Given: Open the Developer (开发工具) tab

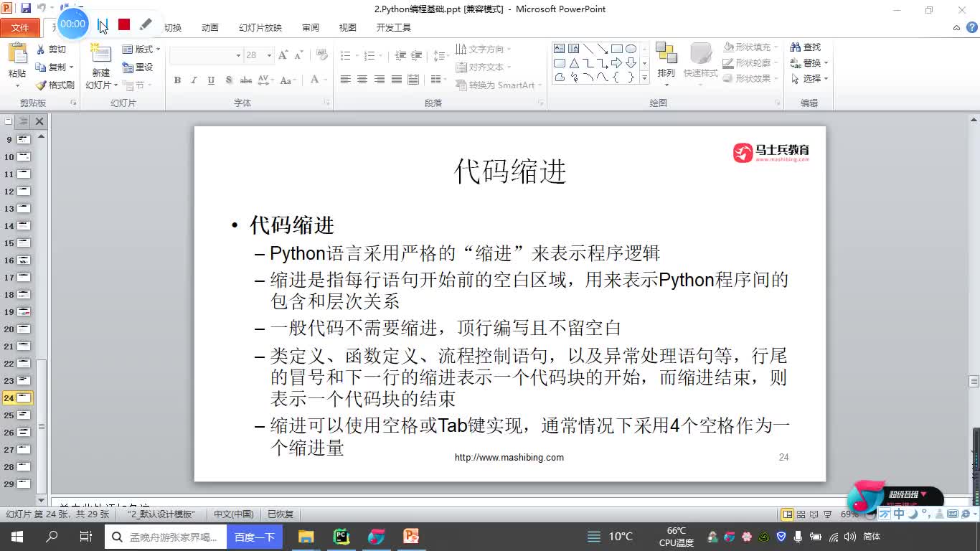Looking at the screenshot, I should coord(394,28).
